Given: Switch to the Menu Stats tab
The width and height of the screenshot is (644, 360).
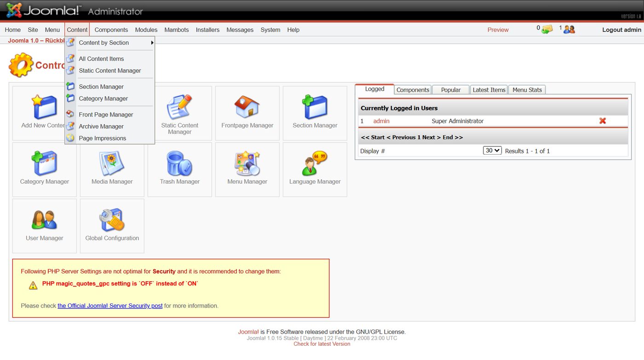Looking at the screenshot, I should pos(527,90).
